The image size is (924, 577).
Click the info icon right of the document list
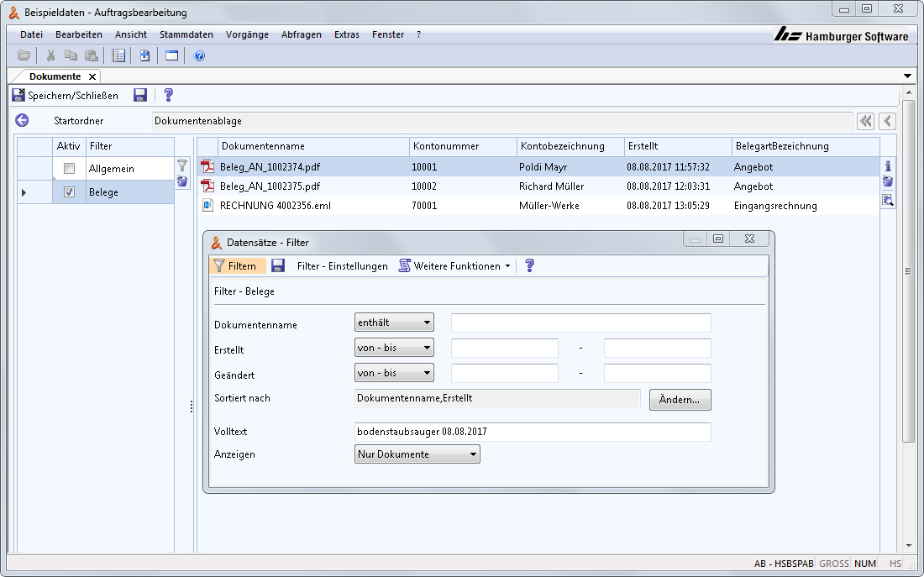pos(888,166)
